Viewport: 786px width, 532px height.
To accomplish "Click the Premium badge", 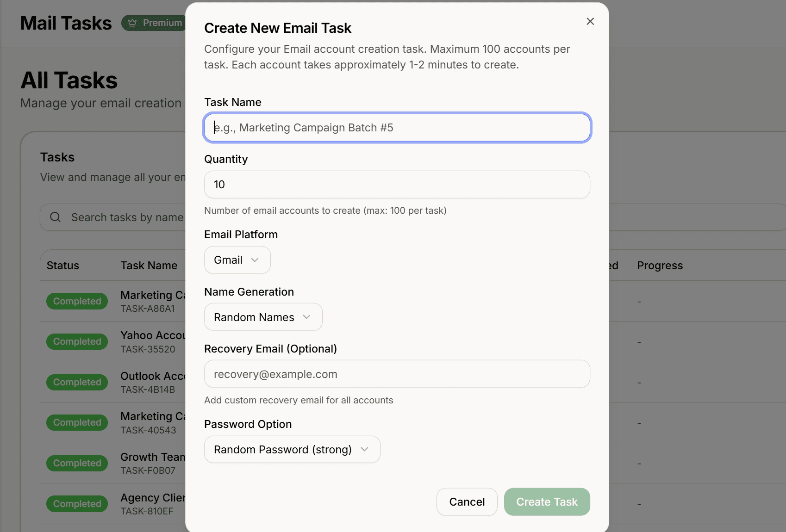I will (x=154, y=23).
